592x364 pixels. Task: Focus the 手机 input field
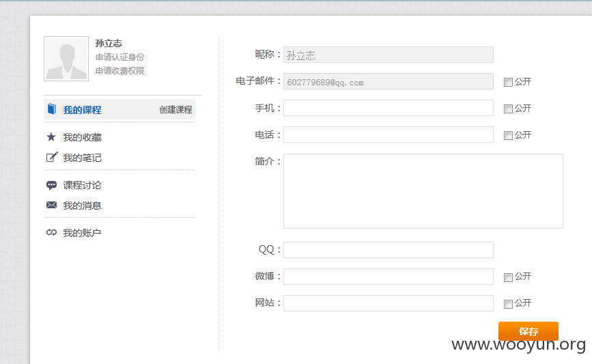point(389,108)
